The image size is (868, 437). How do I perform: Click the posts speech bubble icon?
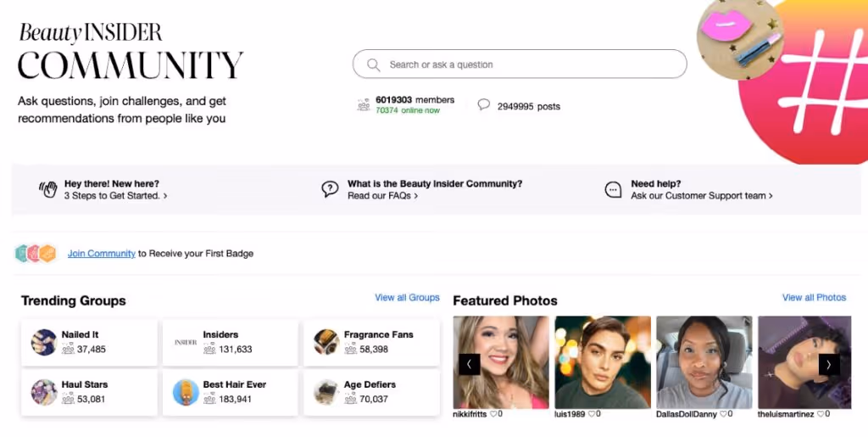coord(484,104)
